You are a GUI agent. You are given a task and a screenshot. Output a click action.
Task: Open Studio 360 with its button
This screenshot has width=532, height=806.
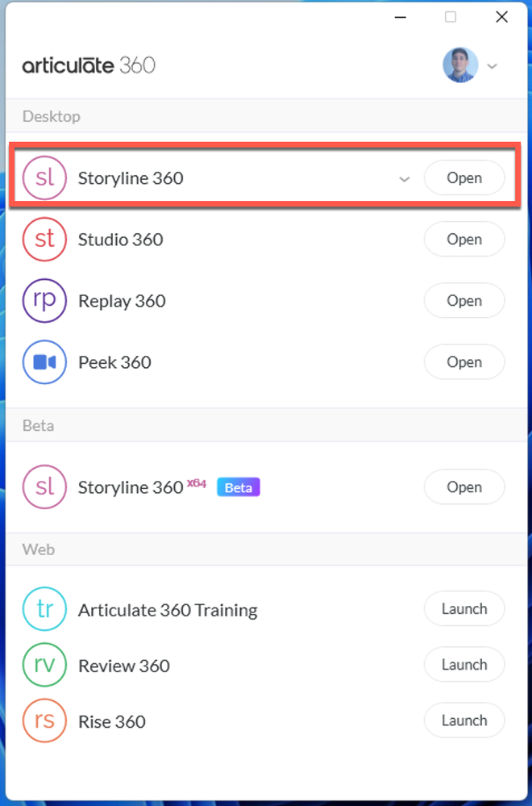tap(464, 240)
